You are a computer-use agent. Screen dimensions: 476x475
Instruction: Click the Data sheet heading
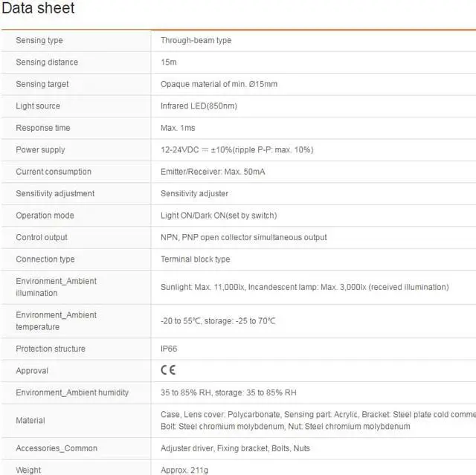[37, 9]
